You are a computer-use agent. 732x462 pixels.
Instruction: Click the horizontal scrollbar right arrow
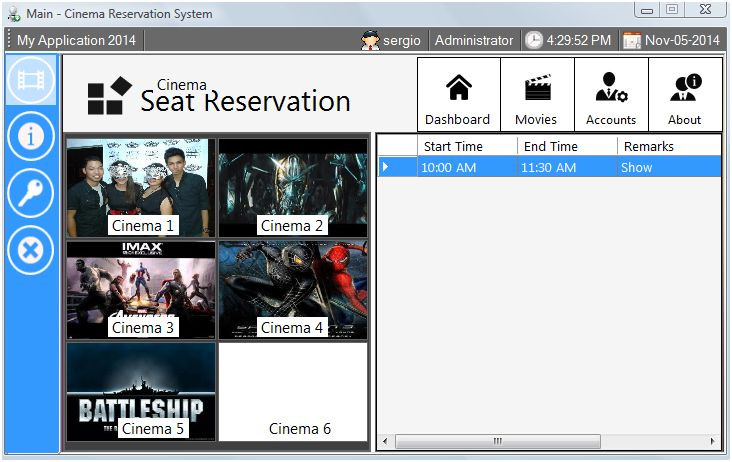tap(713, 441)
